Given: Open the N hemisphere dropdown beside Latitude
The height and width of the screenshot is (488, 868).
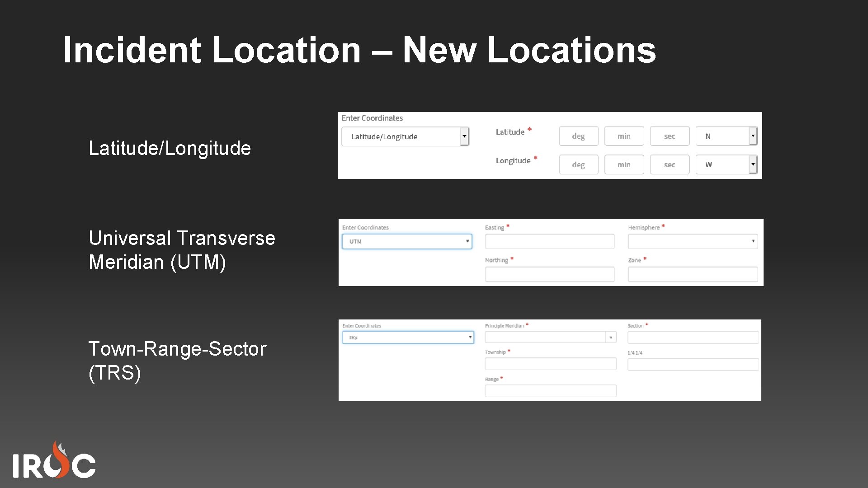Looking at the screenshot, I should coord(753,136).
